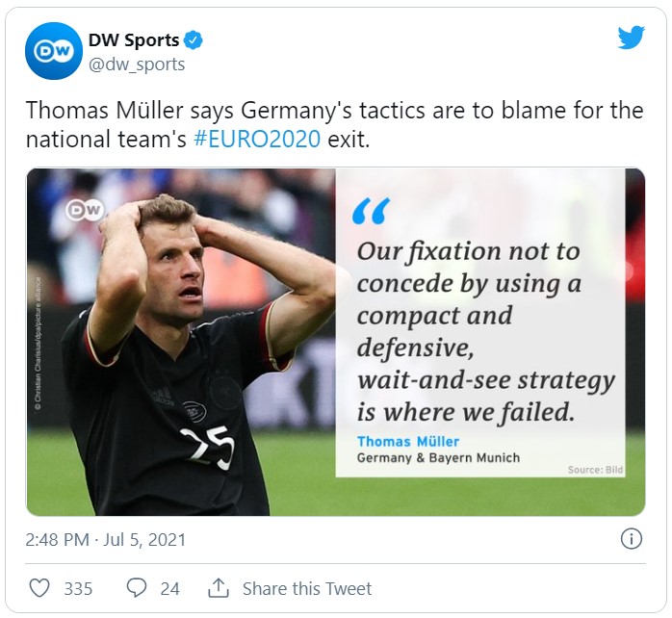This screenshot has height=618, width=672.
Task: Open the #EURO2020 hashtag link
Action: tap(257, 140)
